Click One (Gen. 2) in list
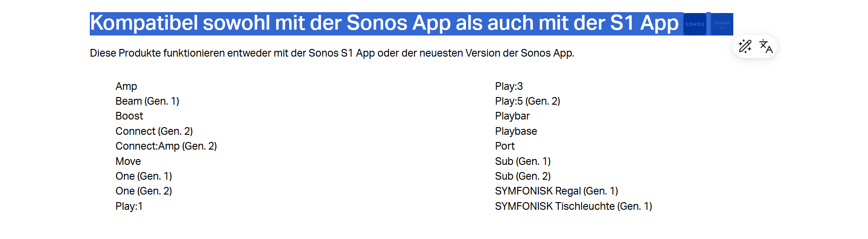The height and width of the screenshot is (239, 868). 144,191
